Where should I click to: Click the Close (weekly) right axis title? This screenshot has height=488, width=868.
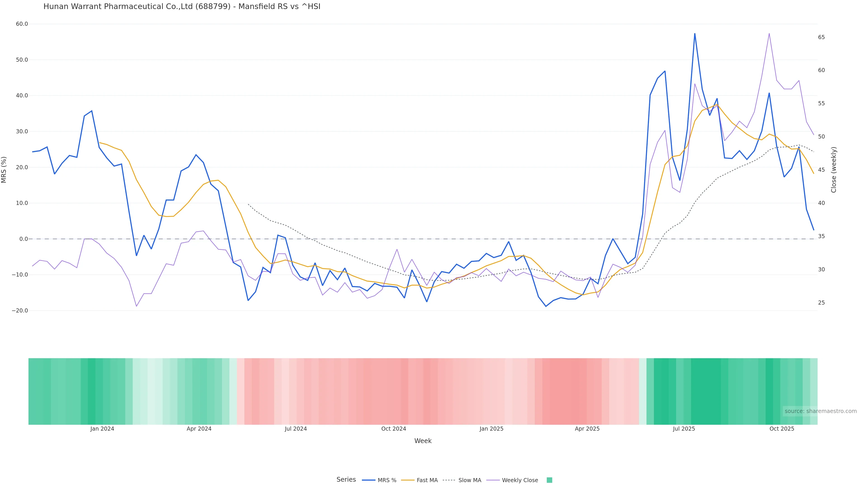[x=834, y=170]
